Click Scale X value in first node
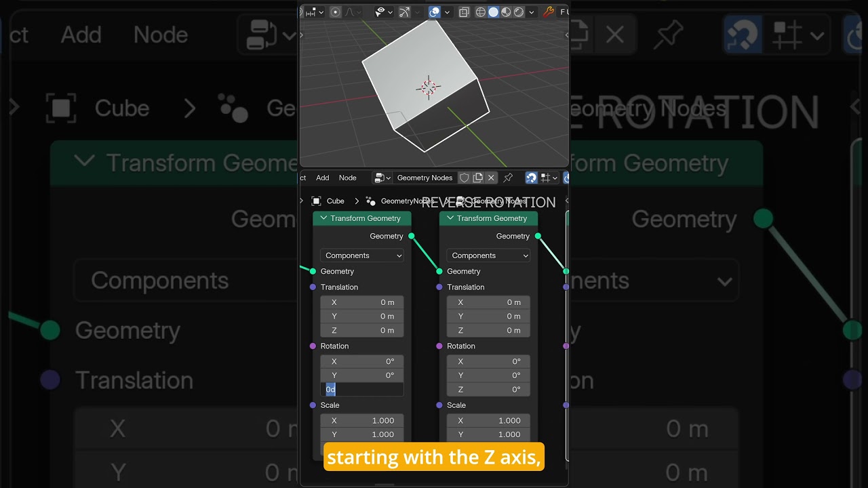Viewport: 868px width, 488px height. point(362,421)
